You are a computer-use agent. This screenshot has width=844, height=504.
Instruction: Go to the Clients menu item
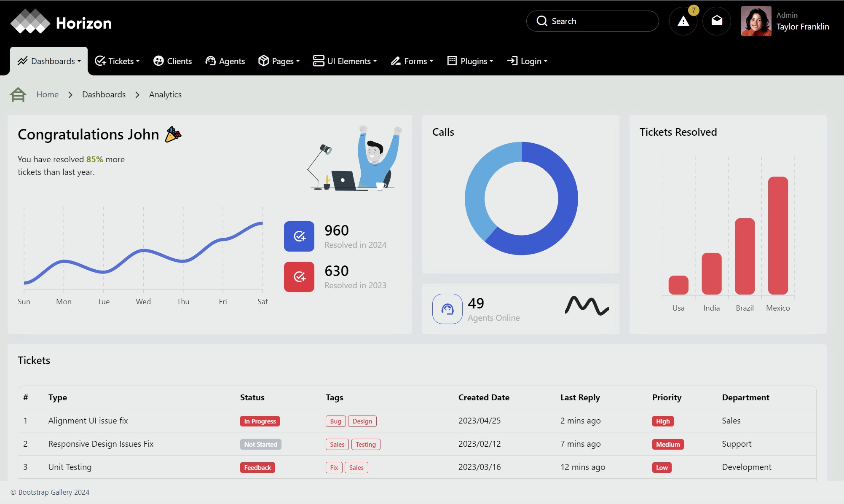pos(172,61)
